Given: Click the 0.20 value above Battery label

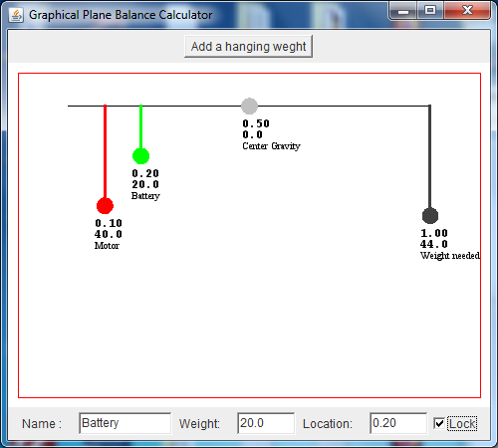Looking at the screenshot, I should coord(145,173).
